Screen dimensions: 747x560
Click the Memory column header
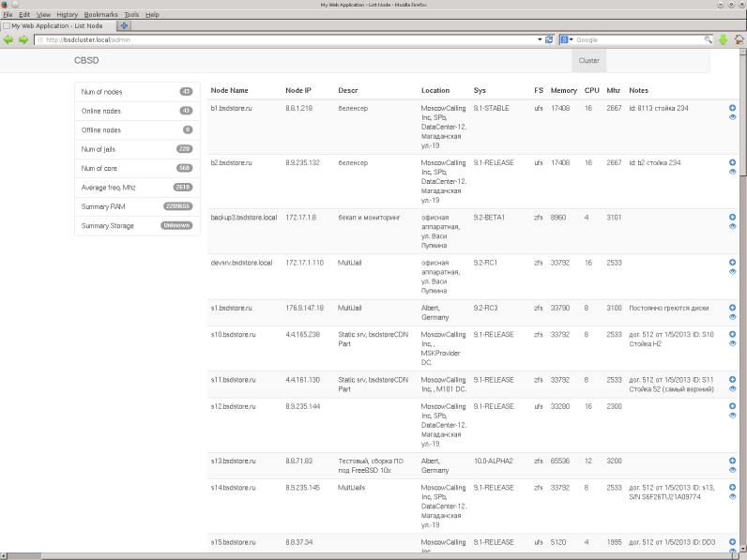(x=564, y=90)
